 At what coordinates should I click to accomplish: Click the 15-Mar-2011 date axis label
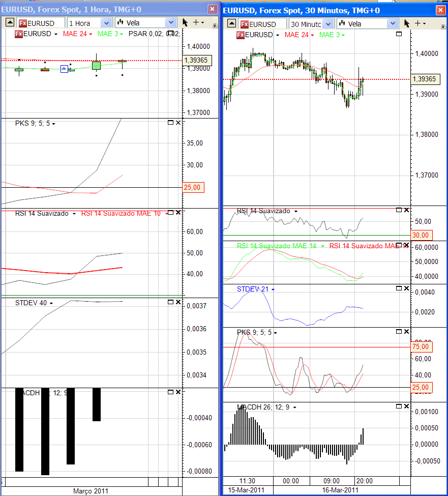point(246,490)
